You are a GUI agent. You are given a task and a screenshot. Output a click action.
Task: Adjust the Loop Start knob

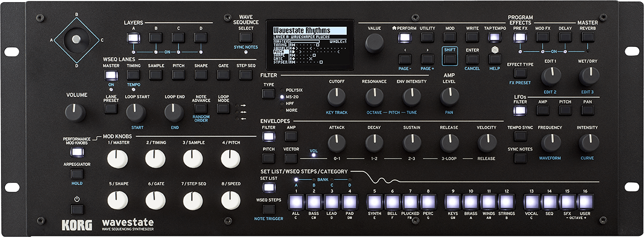pos(136,112)
